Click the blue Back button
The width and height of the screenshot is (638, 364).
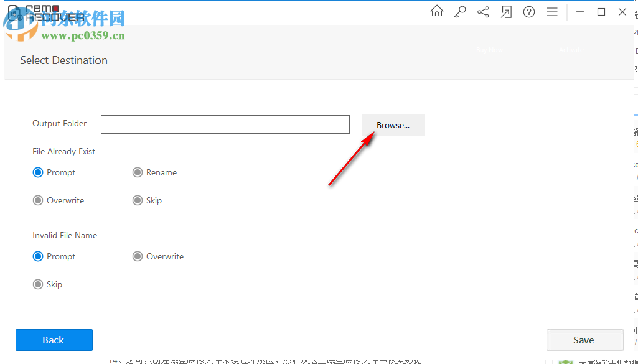[x=54, y=340]
